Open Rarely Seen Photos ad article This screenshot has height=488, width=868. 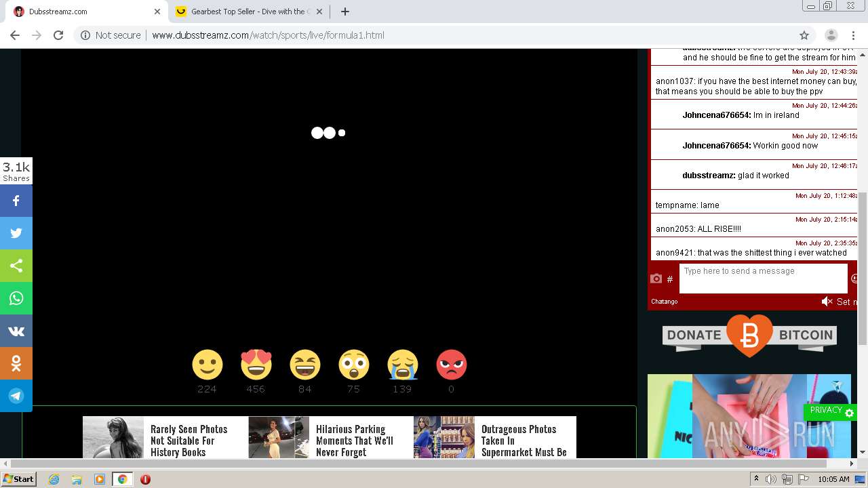189,441
